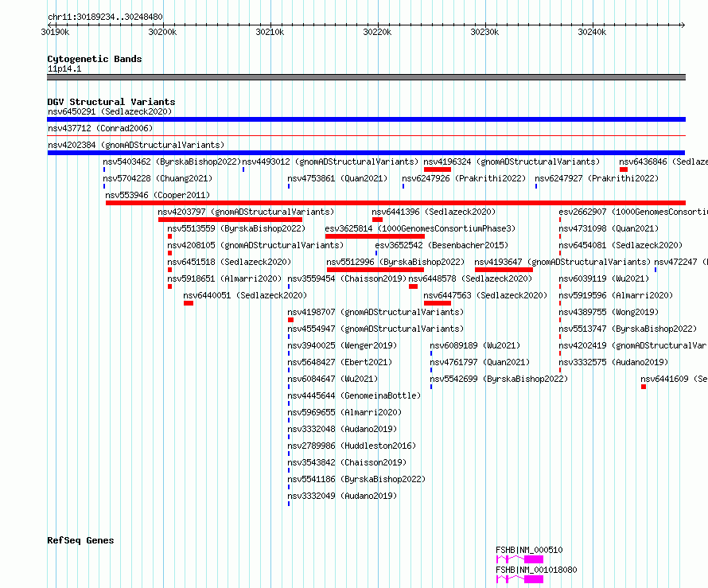The height and width of the screenshot is (588, 708).
Task: Click nsv5513559 (ByrskaBishop2022) label
Action: [236, 228]
